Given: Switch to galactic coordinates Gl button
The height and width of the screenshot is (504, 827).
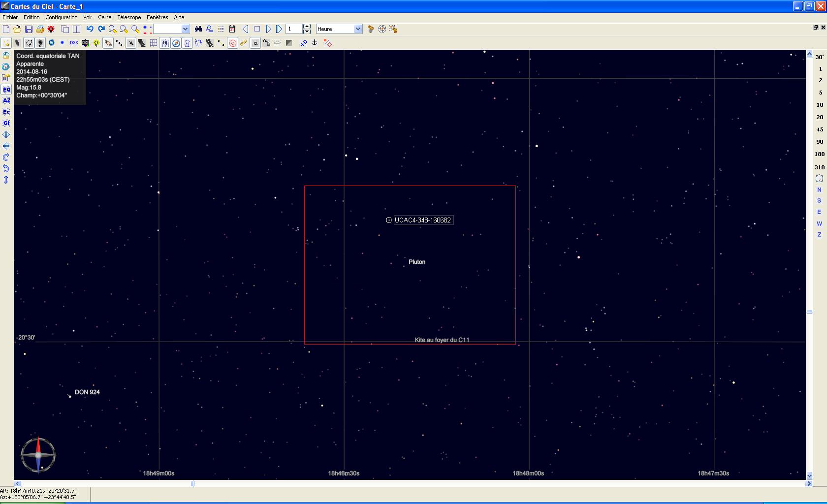Looking at the screenshot, I should pyautogui.click(x=6, y=123).
